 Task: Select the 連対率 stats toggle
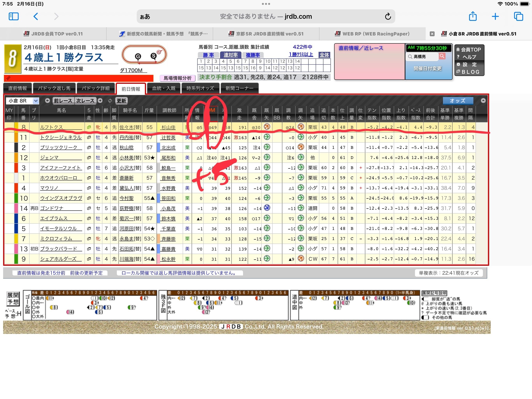[230, 55]
